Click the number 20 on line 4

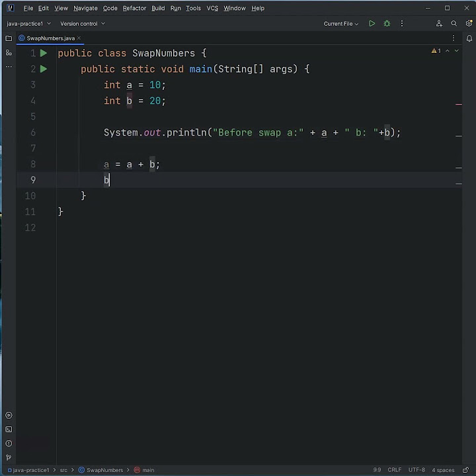(155, 100)
